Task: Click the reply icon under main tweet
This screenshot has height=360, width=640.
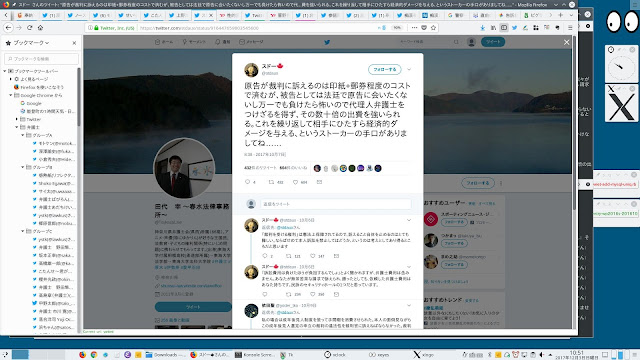Action: (x=247, y=182)
